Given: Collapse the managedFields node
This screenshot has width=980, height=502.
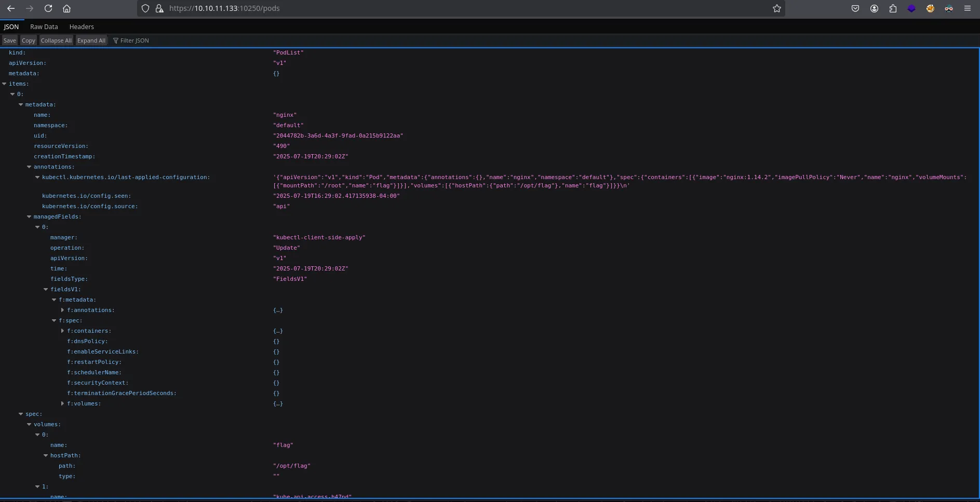Looking at the screenshot, I should 29,216.
